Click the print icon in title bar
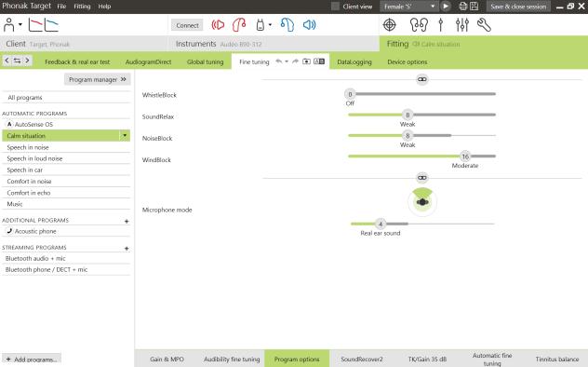Image resolution: width=588 pixels, height=367 pixels. (463, 6)
